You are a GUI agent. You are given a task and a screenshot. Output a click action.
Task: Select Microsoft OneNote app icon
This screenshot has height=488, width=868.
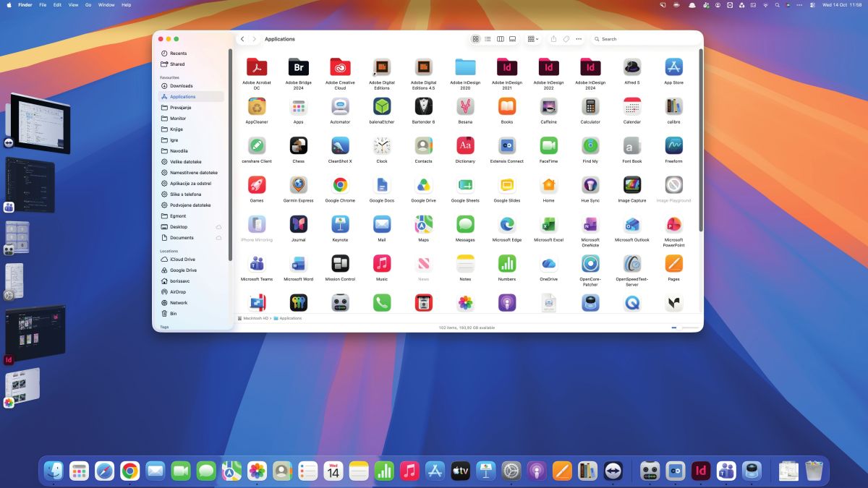coord(590,224)
